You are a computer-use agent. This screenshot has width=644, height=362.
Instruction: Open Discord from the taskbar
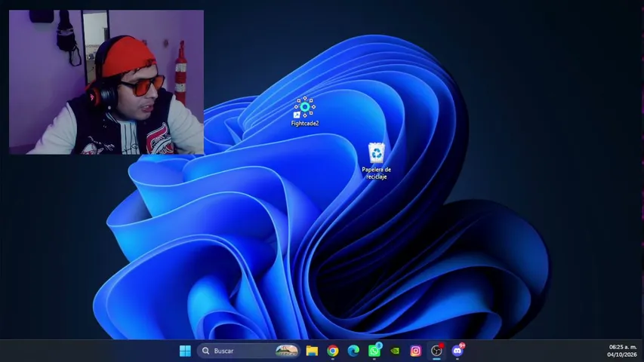click(x=457, y=351)
